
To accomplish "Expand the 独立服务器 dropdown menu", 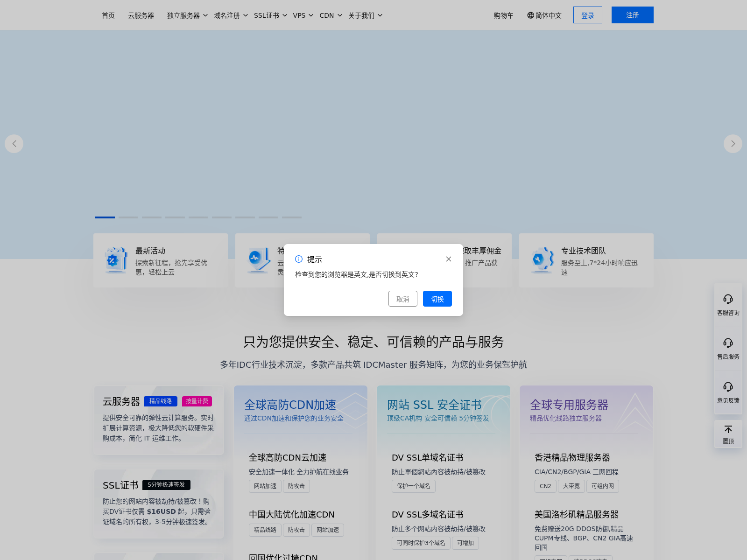I will (184, 15).
